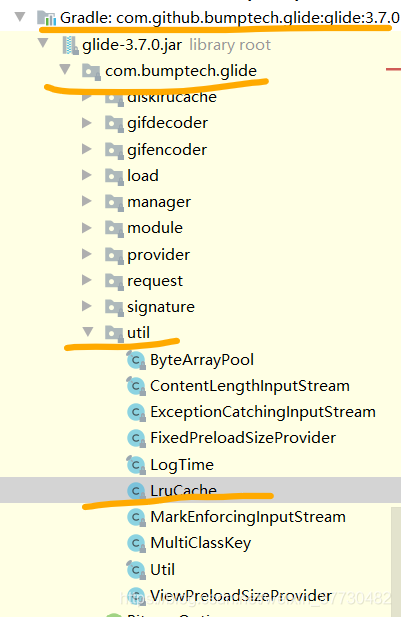
Task: Click the project tree vertical scrollbar
Action: 395,562
